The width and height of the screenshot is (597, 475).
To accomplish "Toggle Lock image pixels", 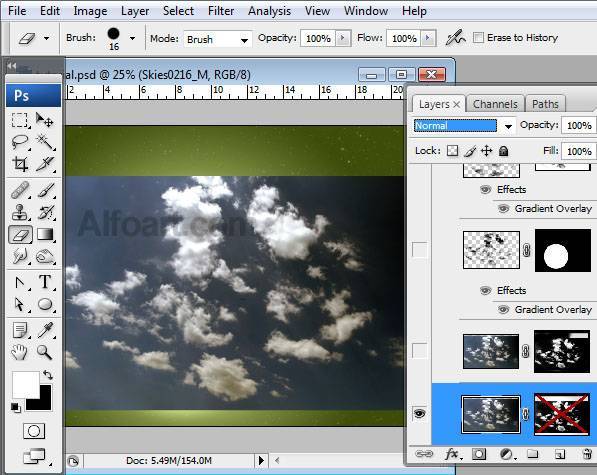I will [470, 151].
